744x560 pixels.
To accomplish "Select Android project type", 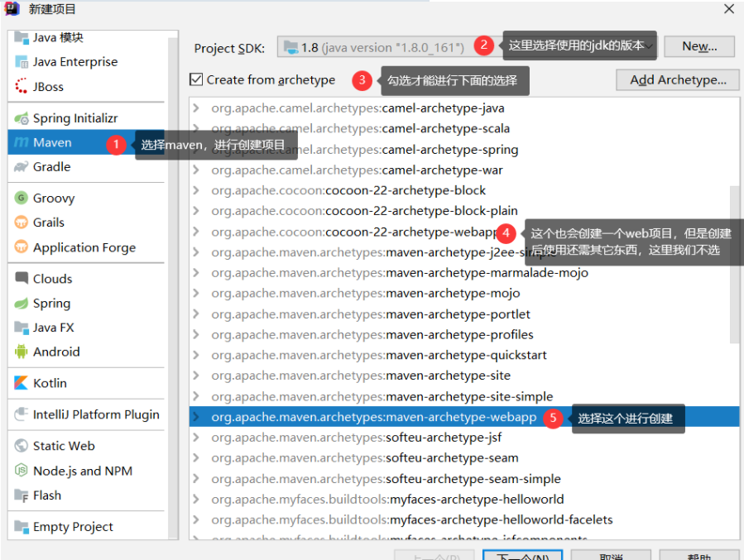I will click(86, 352).
